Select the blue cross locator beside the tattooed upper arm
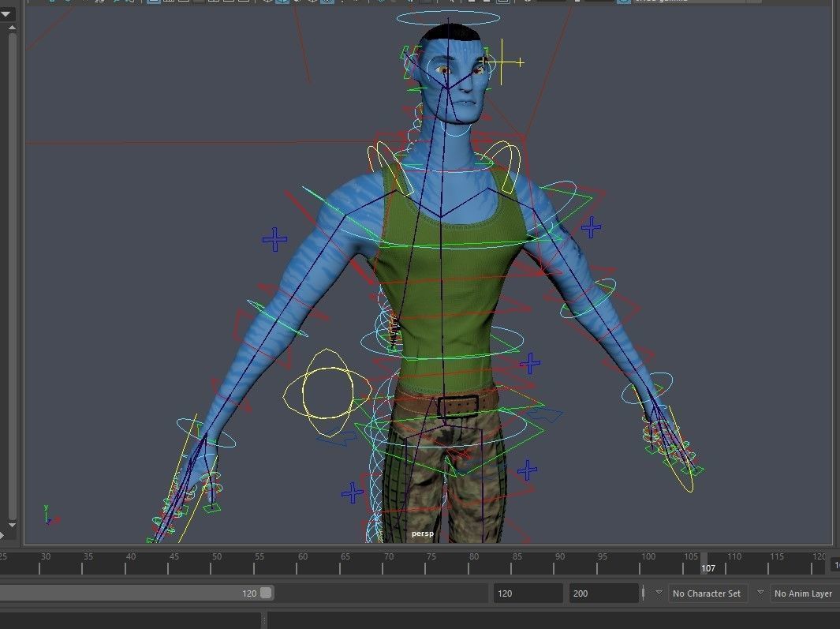The image size is (840, 629). (591, 227)
